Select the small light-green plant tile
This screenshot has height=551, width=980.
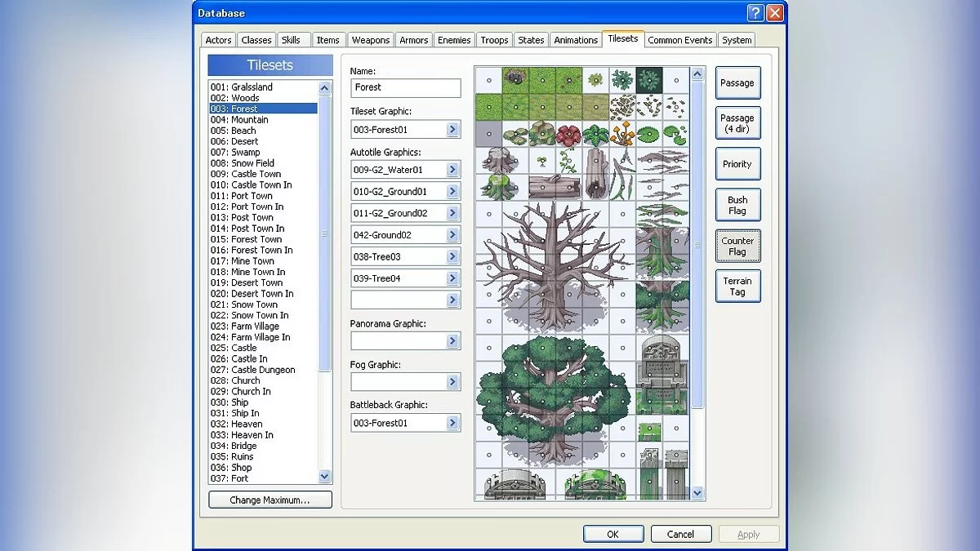pos(596,79)
